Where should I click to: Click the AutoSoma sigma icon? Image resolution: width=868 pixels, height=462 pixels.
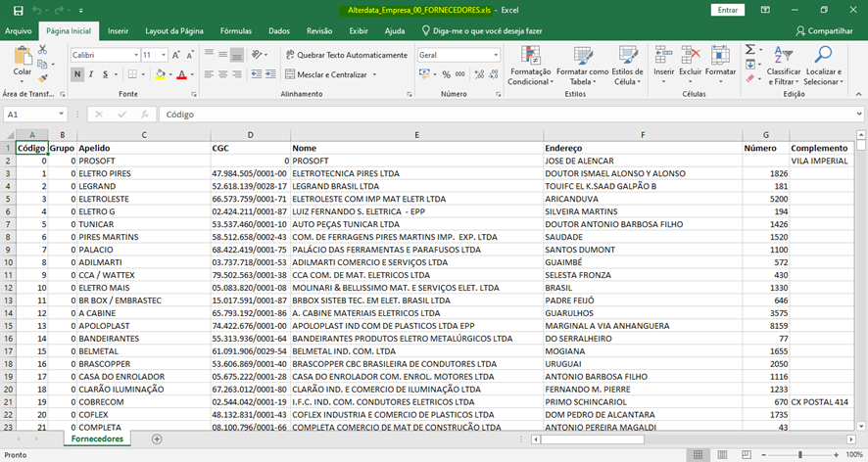pos(749,49)
